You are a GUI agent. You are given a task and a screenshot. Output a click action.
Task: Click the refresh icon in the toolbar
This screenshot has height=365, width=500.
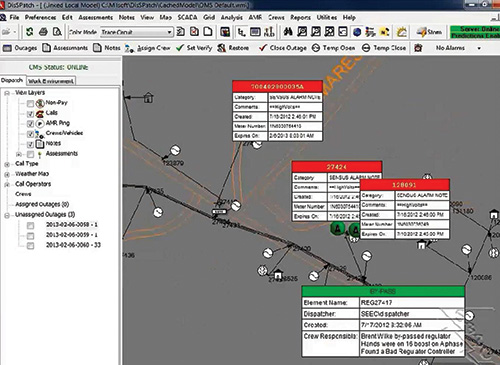(30, 32)
